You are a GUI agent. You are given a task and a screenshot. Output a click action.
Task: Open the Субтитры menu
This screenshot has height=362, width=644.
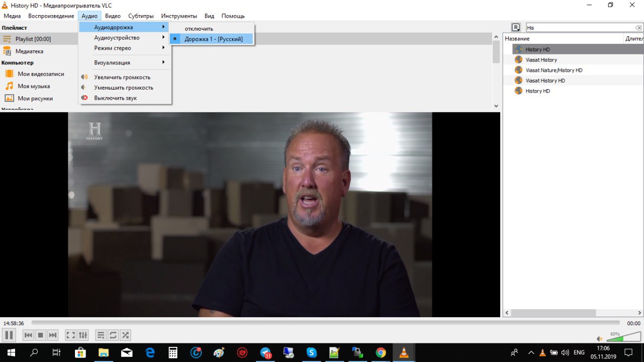click(141, 16)
